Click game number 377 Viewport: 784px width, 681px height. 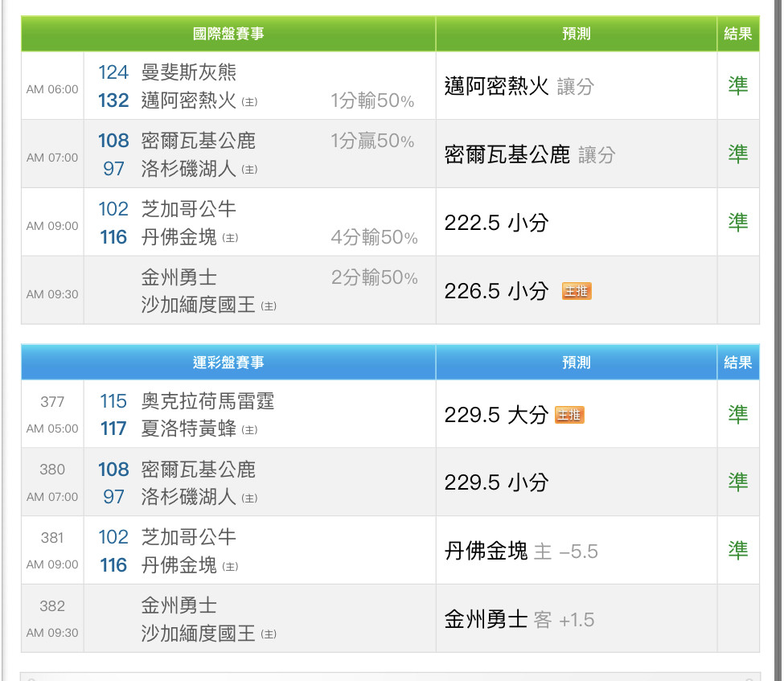(x=52, y=401)
